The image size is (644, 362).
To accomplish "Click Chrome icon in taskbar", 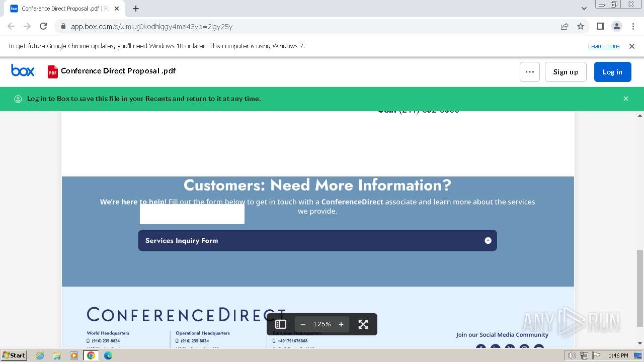I will click(x=91, y=355).
